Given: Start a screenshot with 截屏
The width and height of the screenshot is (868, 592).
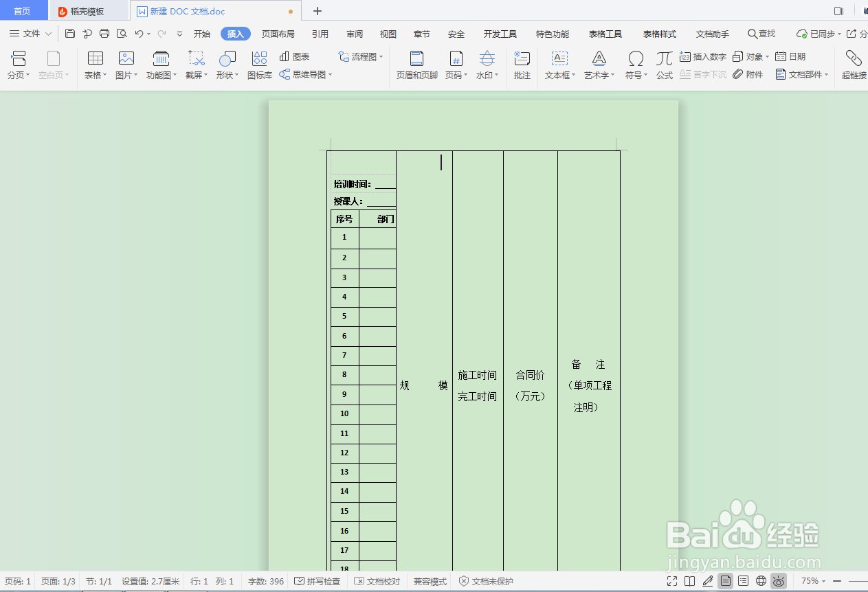Looking at the screenshot, I should 197,65.
